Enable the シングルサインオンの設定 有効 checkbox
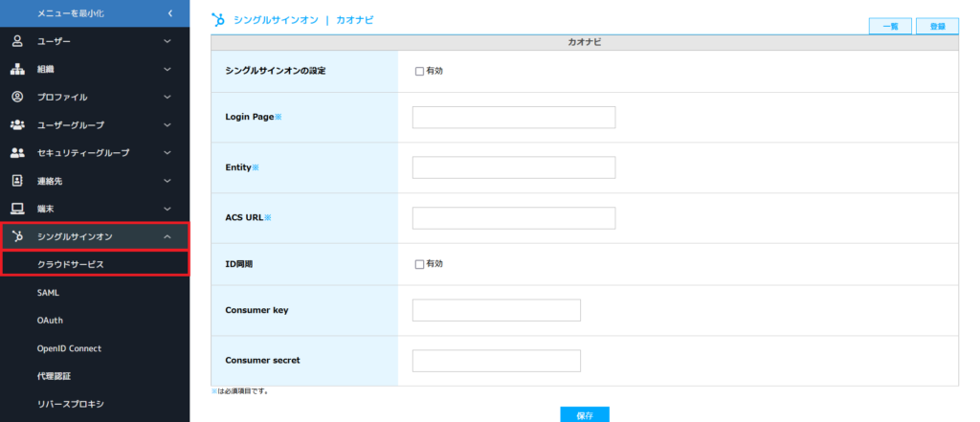The height and width of the screenshot is (422, 980). point(419,71)
